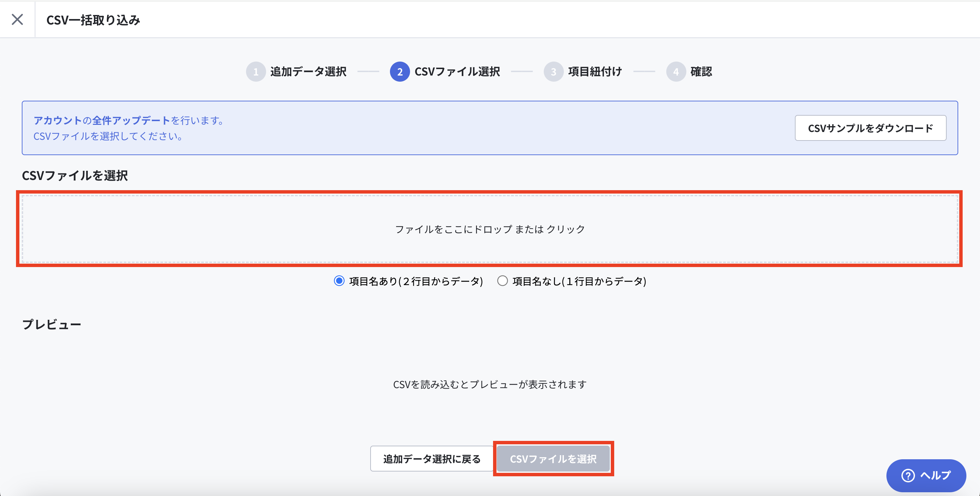The width and height of the screenshot is (980, 496).
Task: Click the step 1 number circle
Action: click(256, 71)
